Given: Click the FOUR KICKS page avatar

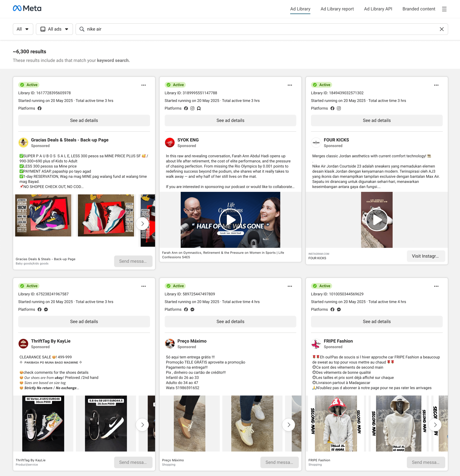Looking at the screenshot, I should point(316,143).
